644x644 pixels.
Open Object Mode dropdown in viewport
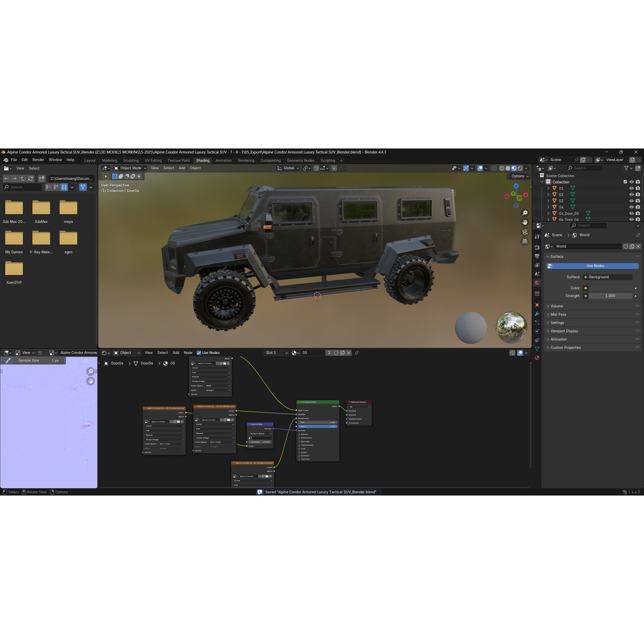[130, 168]
